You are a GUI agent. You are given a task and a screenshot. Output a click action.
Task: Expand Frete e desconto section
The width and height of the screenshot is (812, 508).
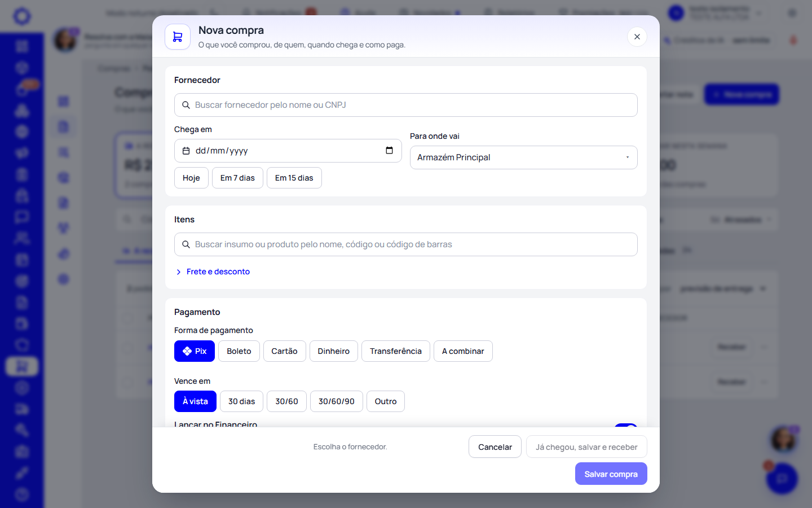(x=213, y=271)
